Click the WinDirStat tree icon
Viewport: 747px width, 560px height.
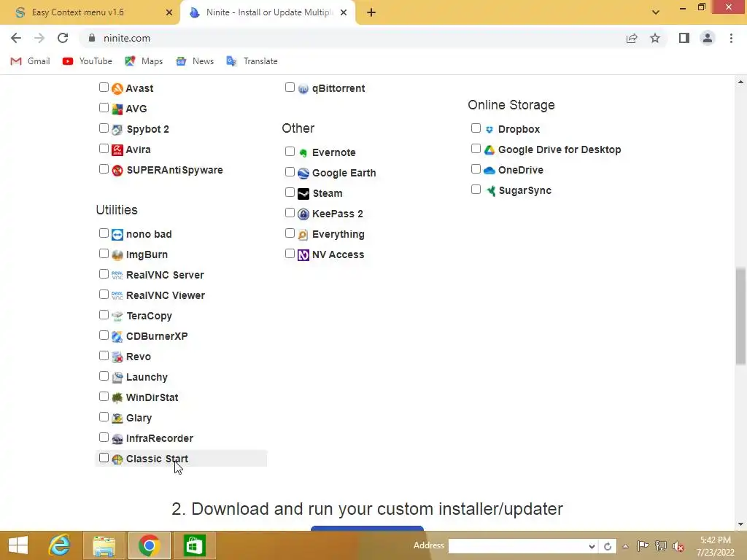pos(117,398)
